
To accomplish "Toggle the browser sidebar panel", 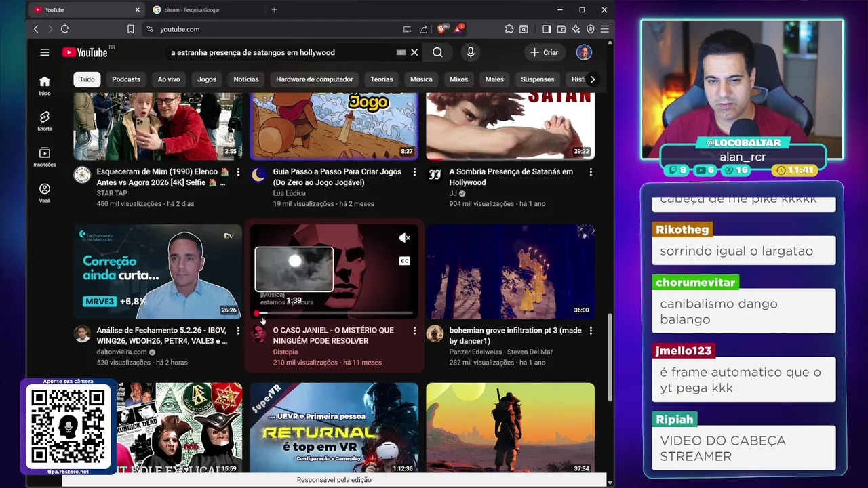I will tap(547, 29).
